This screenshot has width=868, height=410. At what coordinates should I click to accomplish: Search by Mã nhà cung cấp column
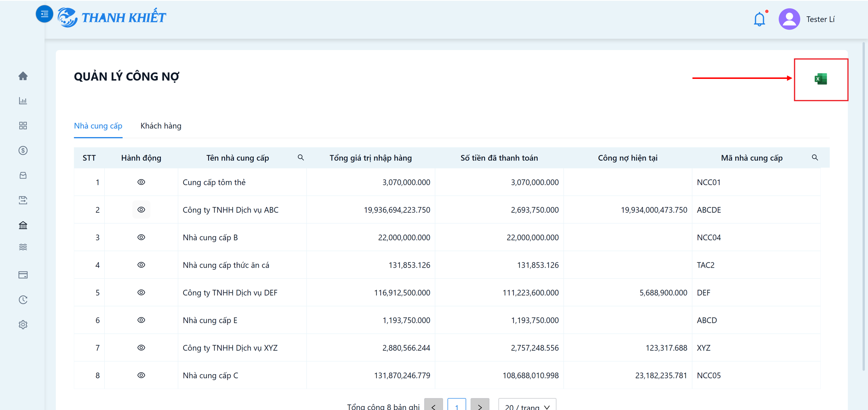pos(815,158)
